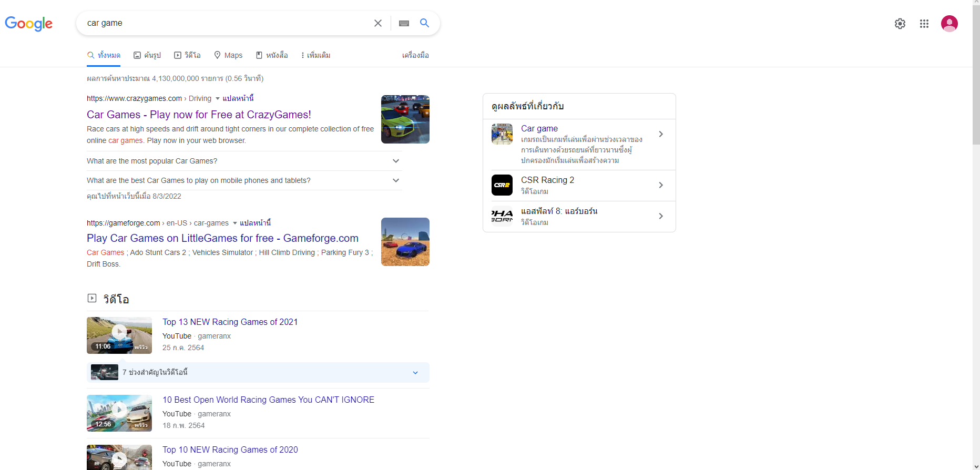Open the 'Car game' related result title
Screen dimensions: 980x470
[539, 128]
